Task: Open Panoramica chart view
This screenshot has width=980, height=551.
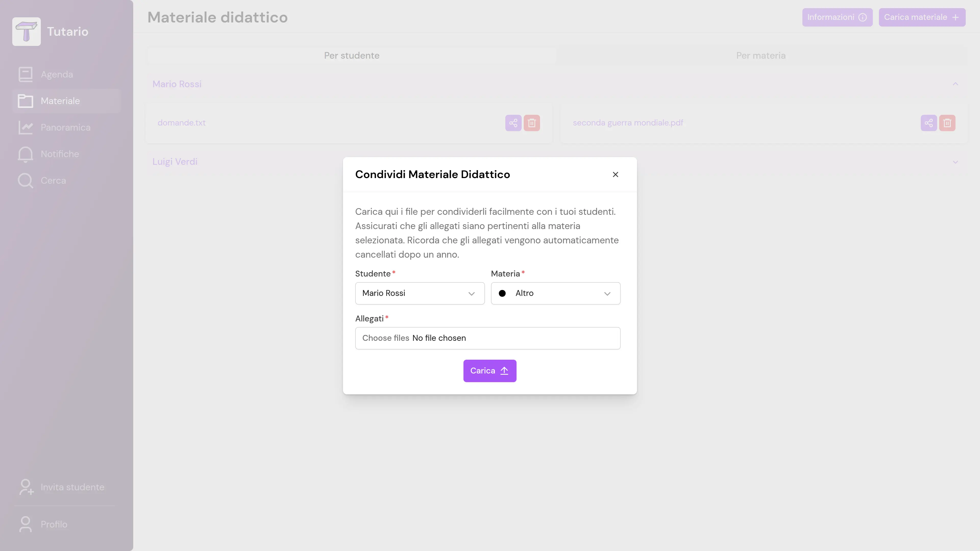Action: point(65,127)
